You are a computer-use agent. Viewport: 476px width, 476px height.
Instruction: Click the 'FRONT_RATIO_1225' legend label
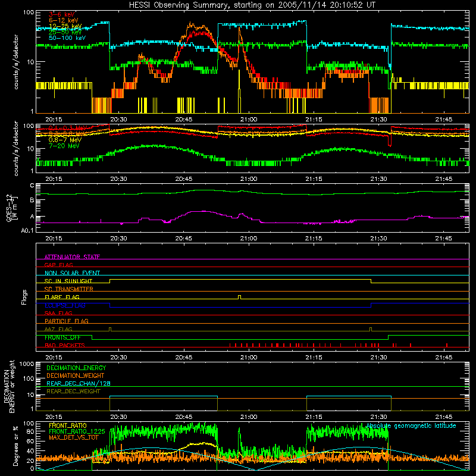77,431
